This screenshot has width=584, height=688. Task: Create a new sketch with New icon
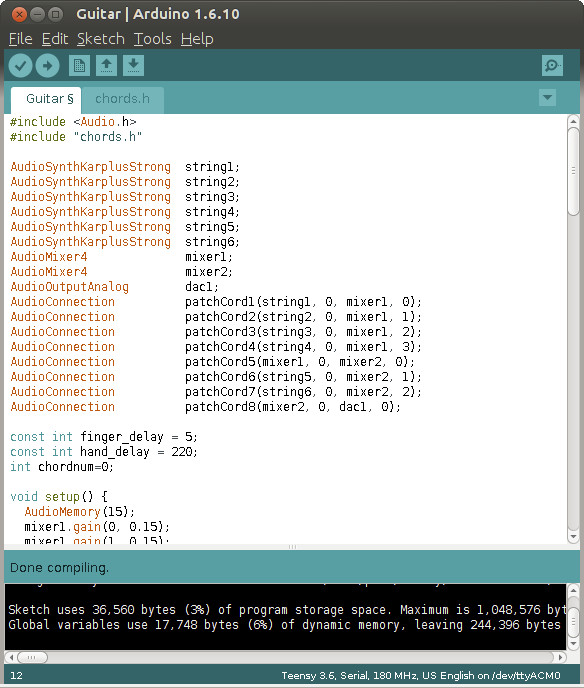(x=79, y=66)
